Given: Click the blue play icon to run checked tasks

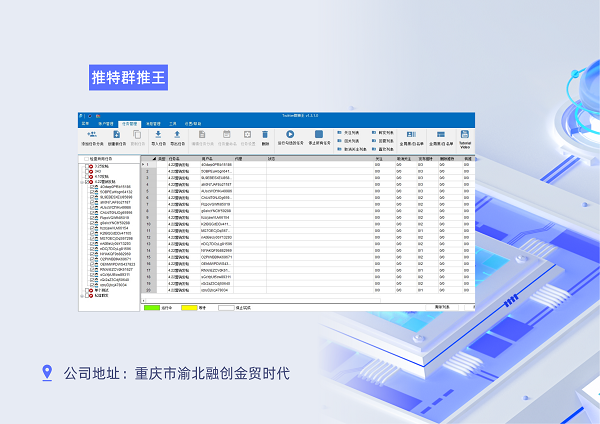Looking at the screenshot, I should point(290,134).
